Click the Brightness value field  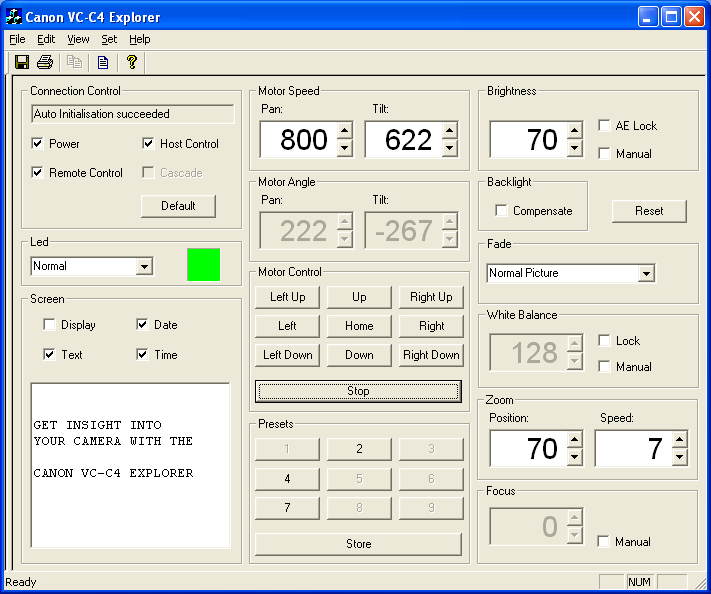click(x=529, y=139)
